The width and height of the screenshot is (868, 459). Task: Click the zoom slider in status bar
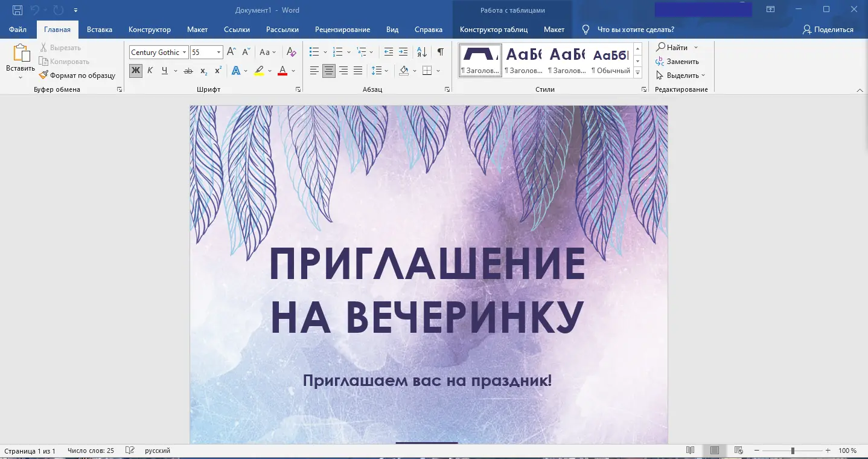(x=793, y=451)
